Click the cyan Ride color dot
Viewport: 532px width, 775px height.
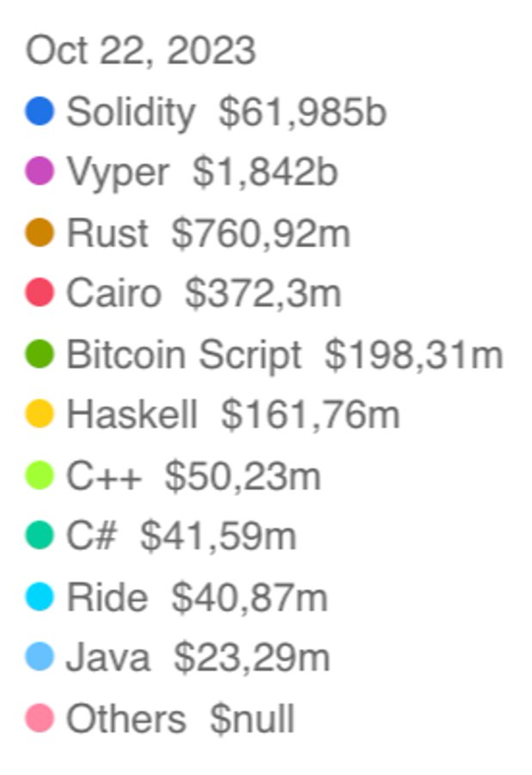pyautogui.click(x=40, y=597)
